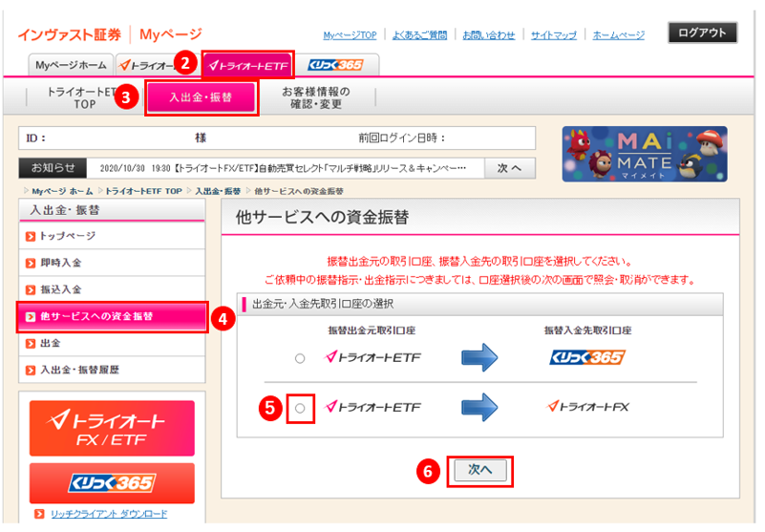Open トライオートETF TOP in the sub navigation
This screenshot has height=532, width=765.
(83, 97)
